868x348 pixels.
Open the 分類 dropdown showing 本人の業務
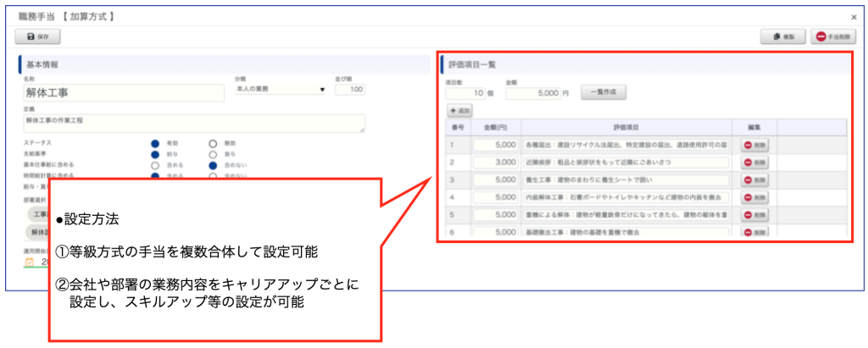click(x=281, y=89)
